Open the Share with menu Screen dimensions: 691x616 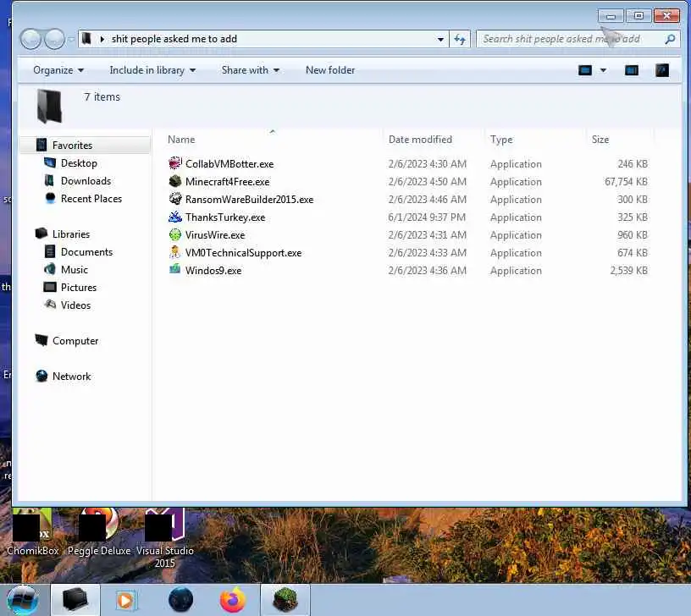coord(251,70)
